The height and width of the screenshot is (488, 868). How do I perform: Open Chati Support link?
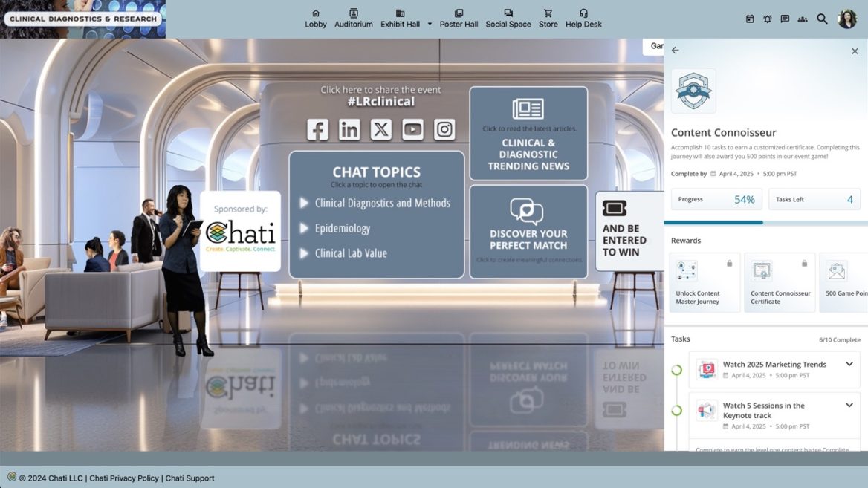(190, 478)
